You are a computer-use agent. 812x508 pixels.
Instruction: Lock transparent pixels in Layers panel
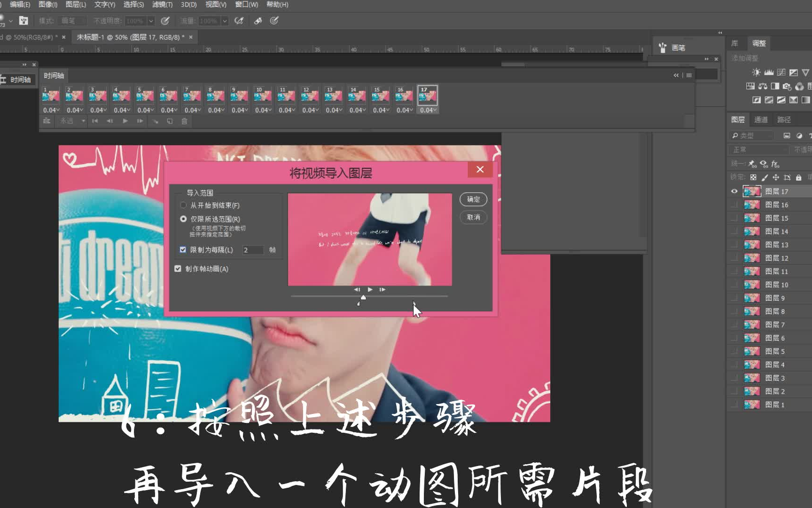pos(753,177)
